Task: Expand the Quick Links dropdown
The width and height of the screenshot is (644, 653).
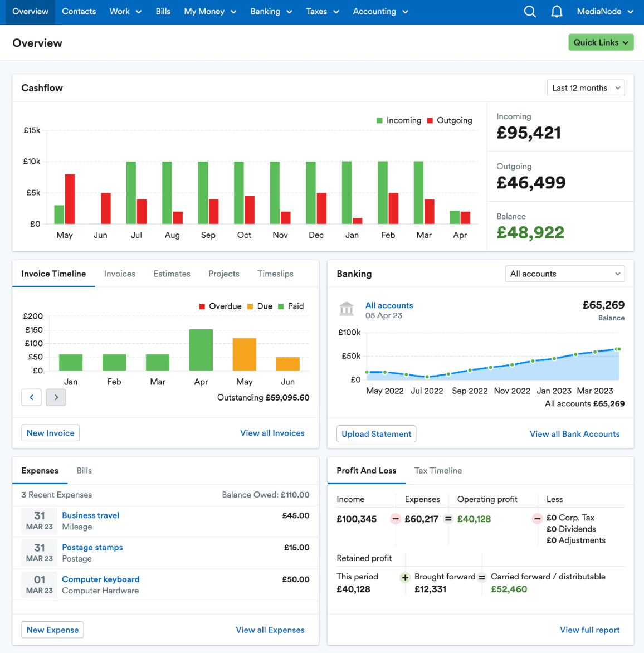Action: pos(601,42)
